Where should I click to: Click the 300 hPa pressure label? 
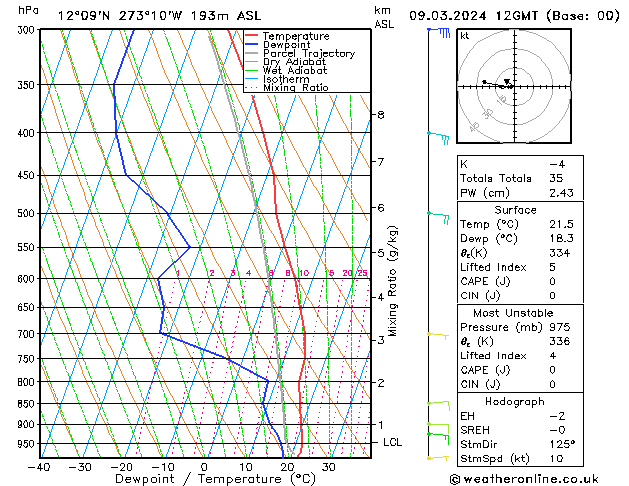click(28, 30)
